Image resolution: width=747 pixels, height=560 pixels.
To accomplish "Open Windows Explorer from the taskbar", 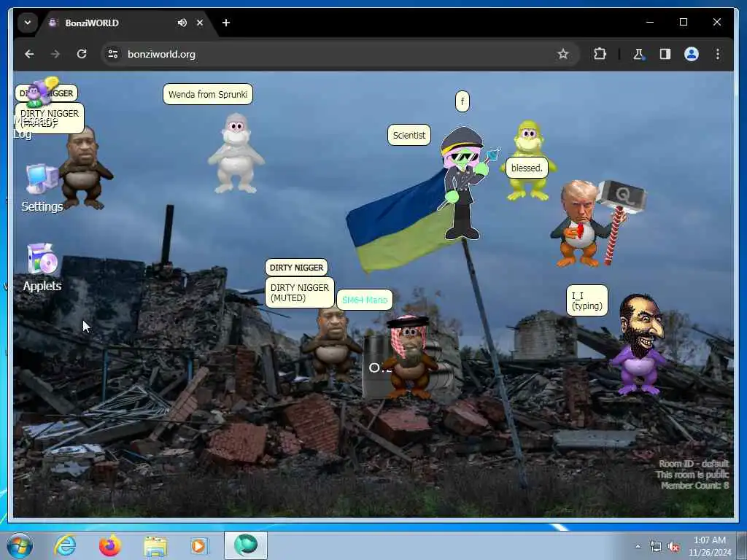I will (155, 546).
